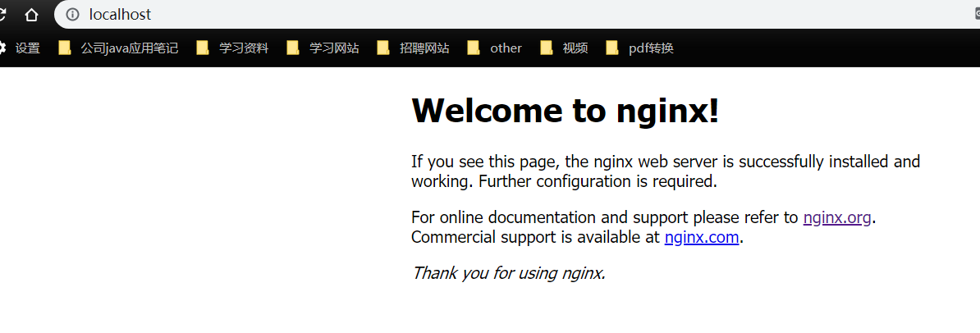Open the other bookmark folder
The height and width of the screenshot is (333, 980).
tap(494, 48)
